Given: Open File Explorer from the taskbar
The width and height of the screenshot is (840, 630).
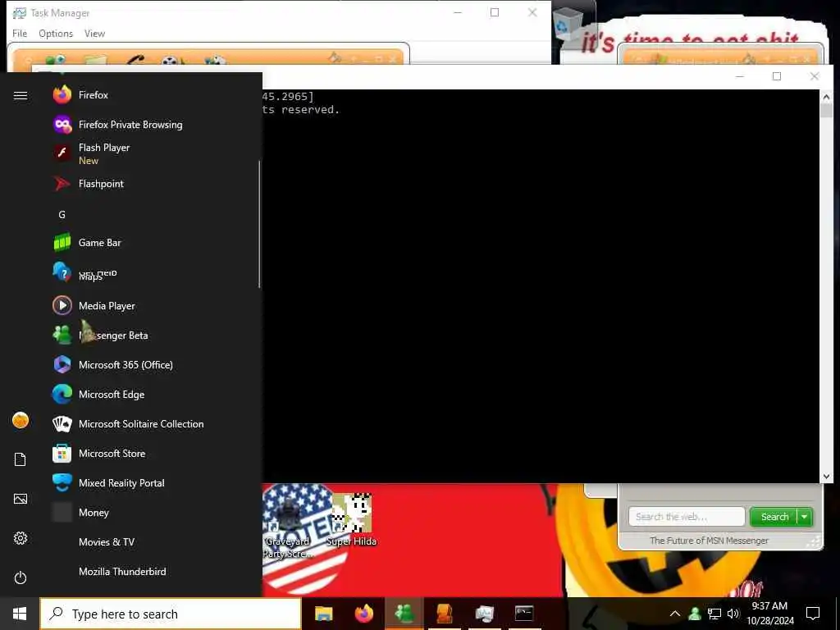Looking at the screenshot, I should tap(323, 614).
